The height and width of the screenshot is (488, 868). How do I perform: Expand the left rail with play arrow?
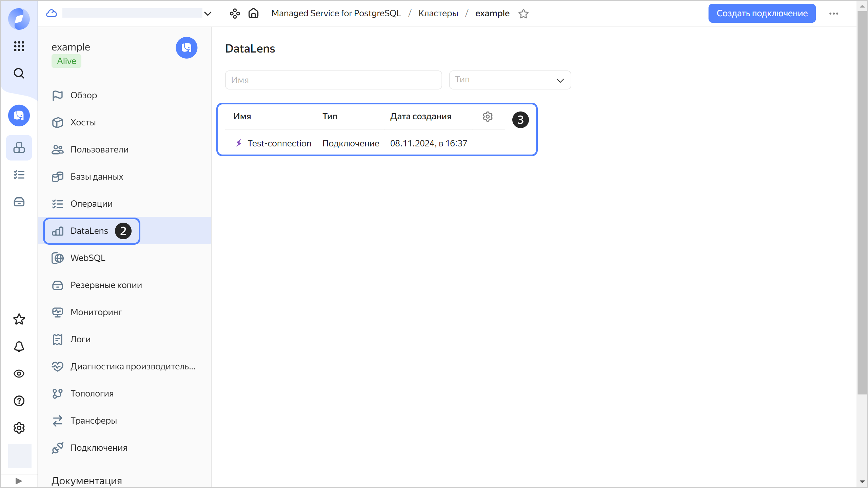[19, 481]
